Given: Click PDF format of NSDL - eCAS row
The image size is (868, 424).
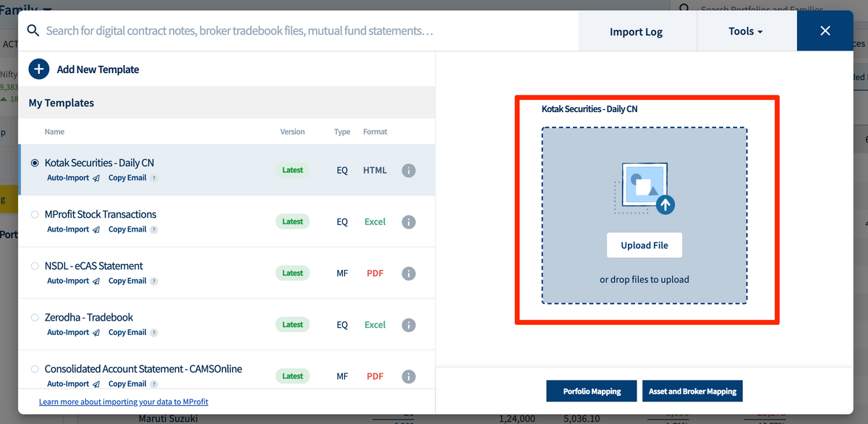Looking at the screenshot, I should pyautogui.click(x=375, y=274).
